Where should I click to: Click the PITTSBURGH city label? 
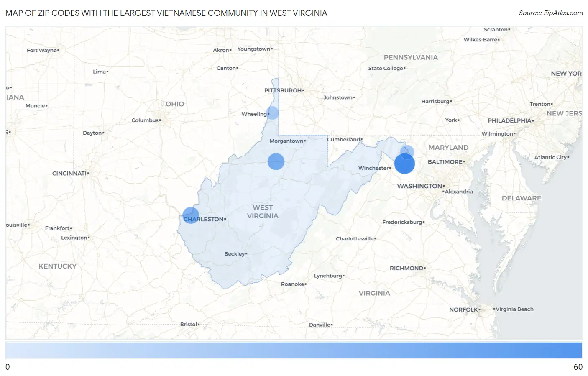point(284,90)
